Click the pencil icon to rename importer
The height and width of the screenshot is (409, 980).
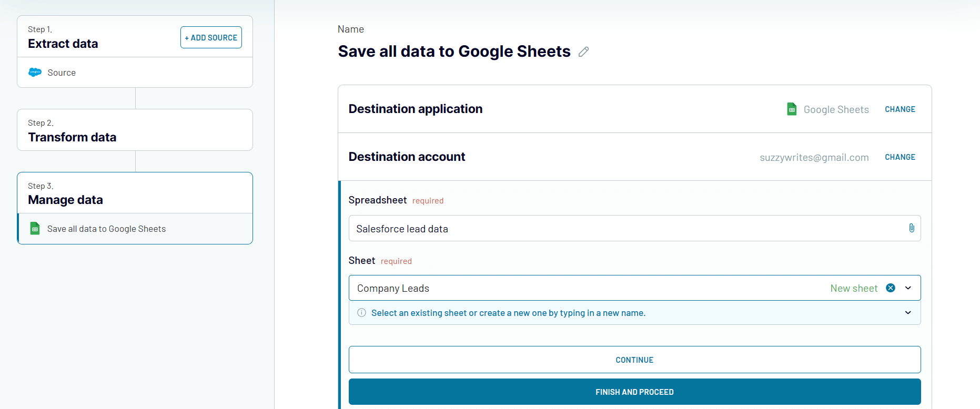(583, 52)
